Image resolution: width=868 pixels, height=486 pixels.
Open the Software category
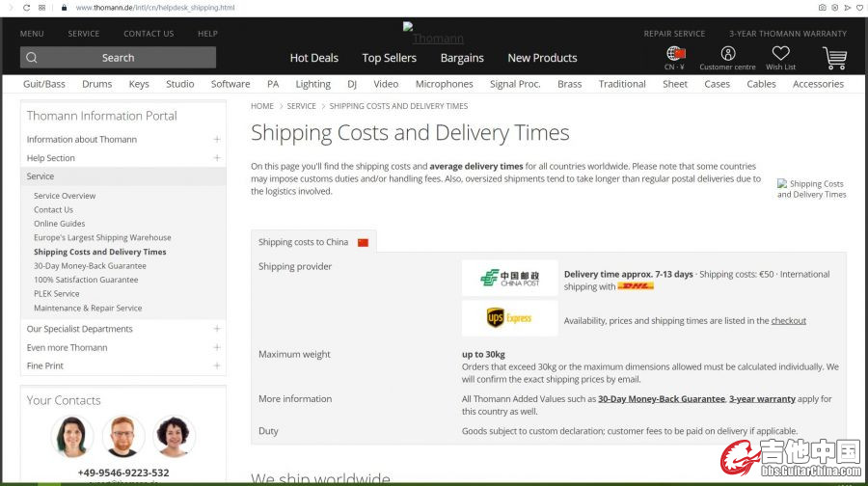(231, 84)
